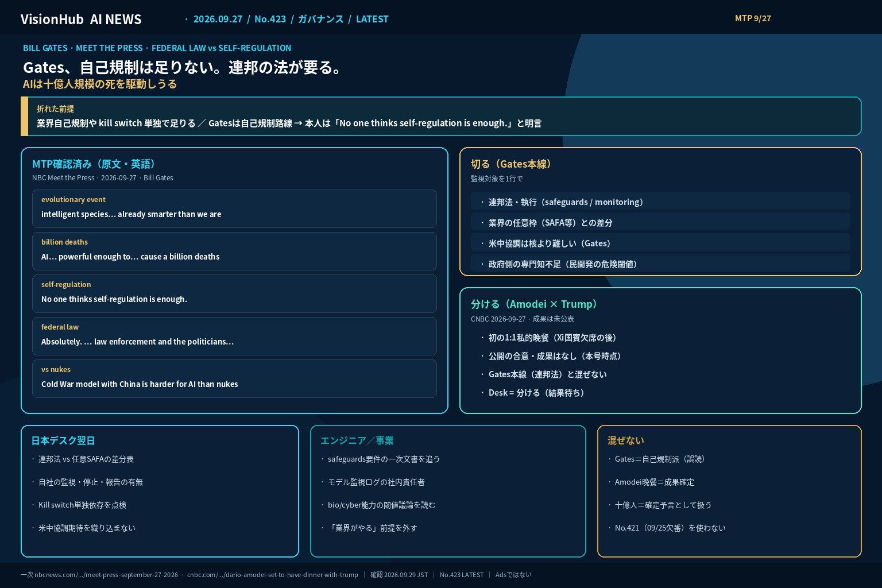The image size is (882, 588).
Task: Click row 米中協調は核より難しい（Gates）
Action: (660, 243)
